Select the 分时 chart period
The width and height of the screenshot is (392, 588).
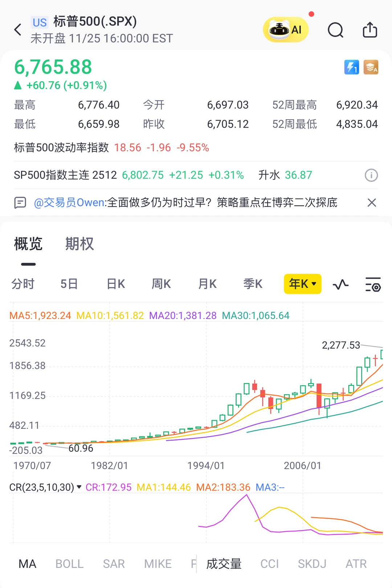click(x=23, y=284)
